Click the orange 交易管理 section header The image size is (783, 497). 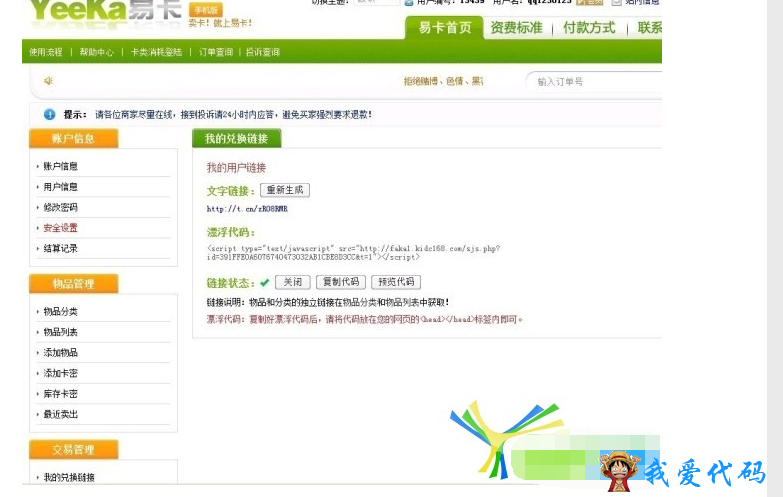coord(73,449)
